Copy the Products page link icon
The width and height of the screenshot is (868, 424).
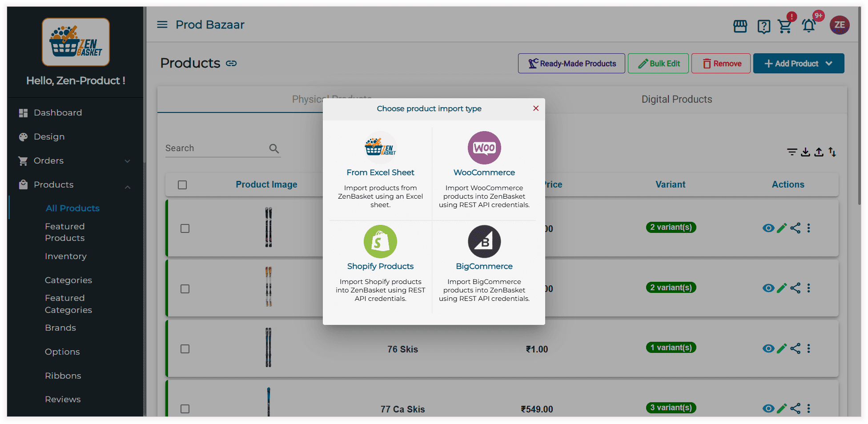(231, 64)
